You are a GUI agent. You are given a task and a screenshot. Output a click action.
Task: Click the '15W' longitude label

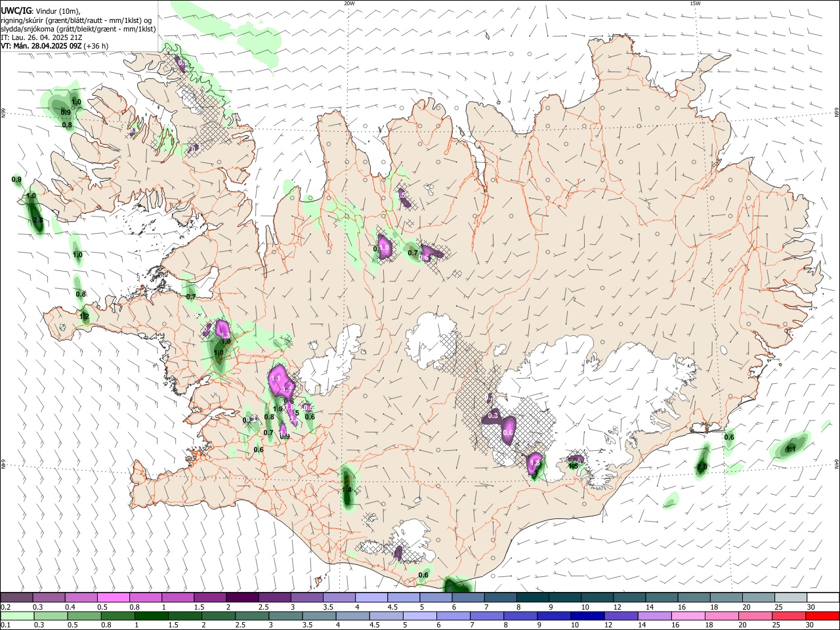pyautogui.click(x=695, y=3)
